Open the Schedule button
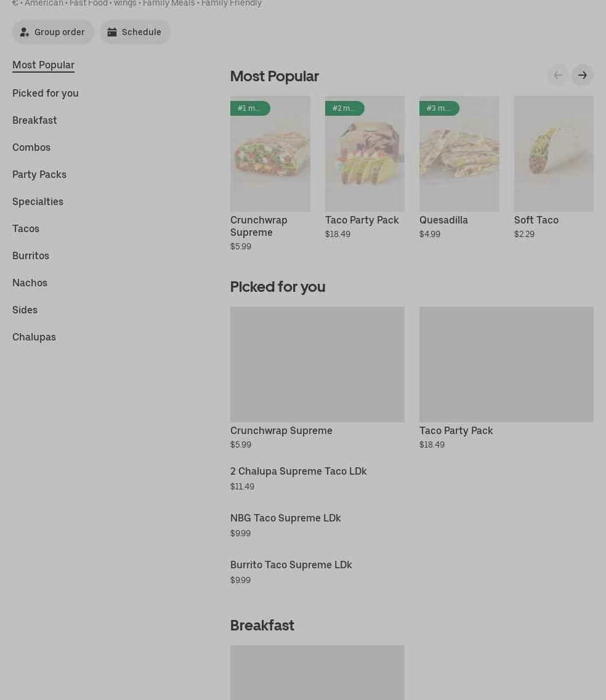This screenshot has height=700, width=606. tap(135, 32)
